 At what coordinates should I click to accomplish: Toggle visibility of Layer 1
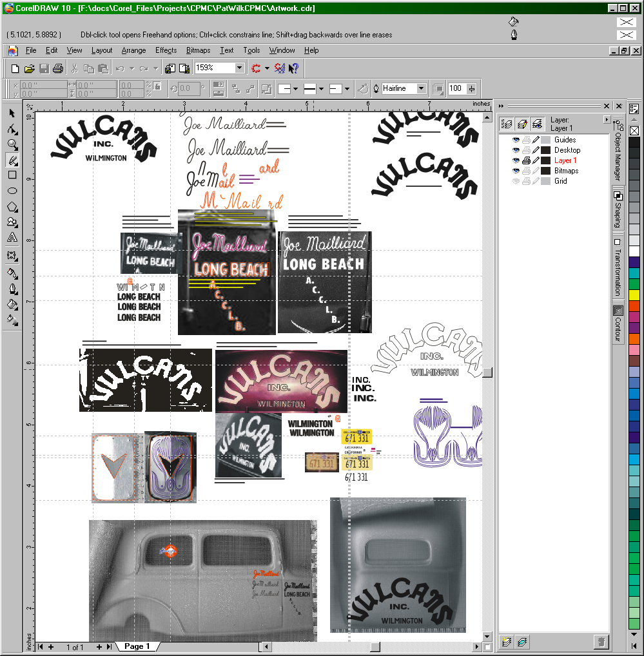click(516, 160)
